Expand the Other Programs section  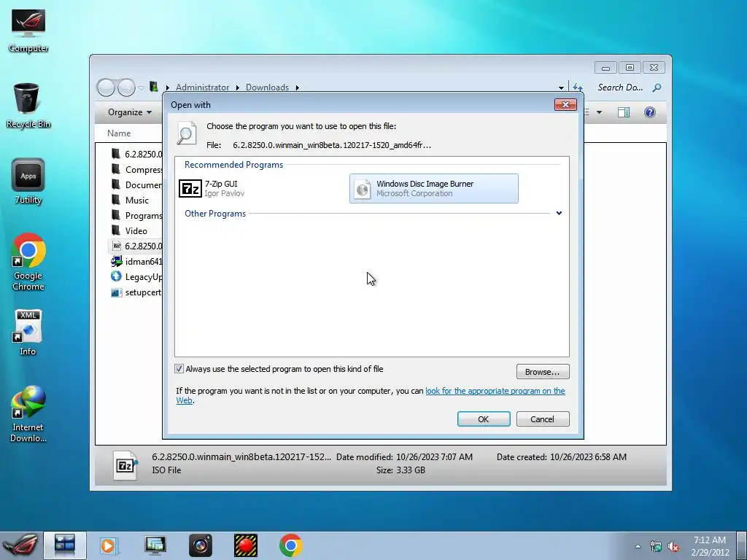pyautogui.click(x=559, y=214)
